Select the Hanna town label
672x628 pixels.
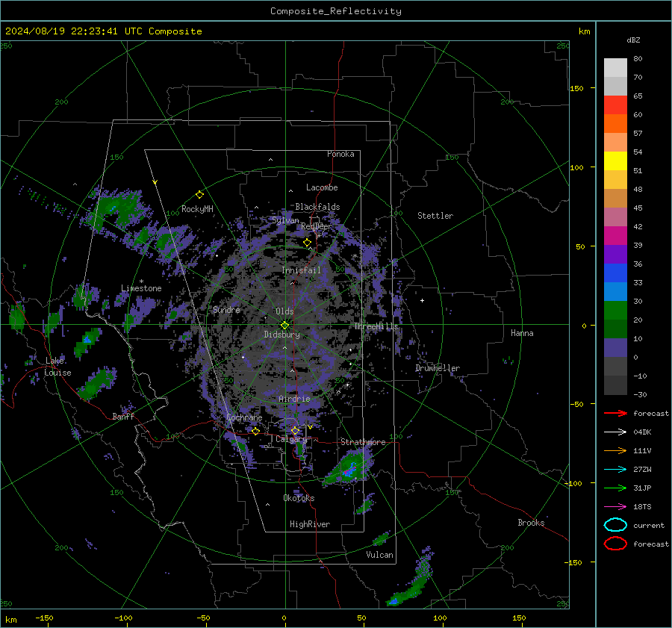click(x=522, y=333)
